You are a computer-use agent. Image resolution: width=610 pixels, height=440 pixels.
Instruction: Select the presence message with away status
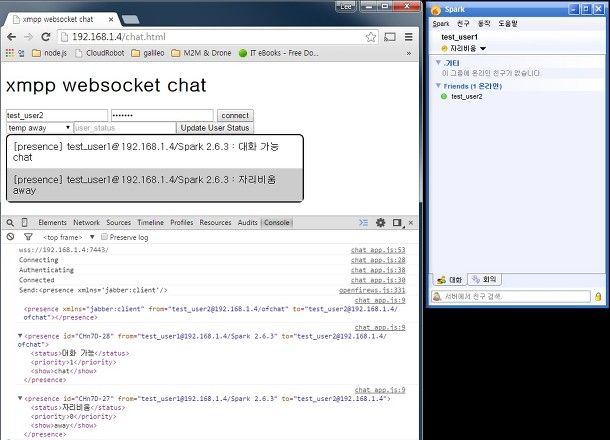(155, 185)
